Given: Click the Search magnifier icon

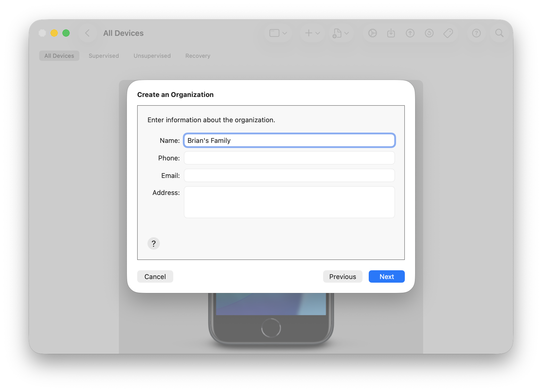Looking at the screenshot, I should coord(499,33).
